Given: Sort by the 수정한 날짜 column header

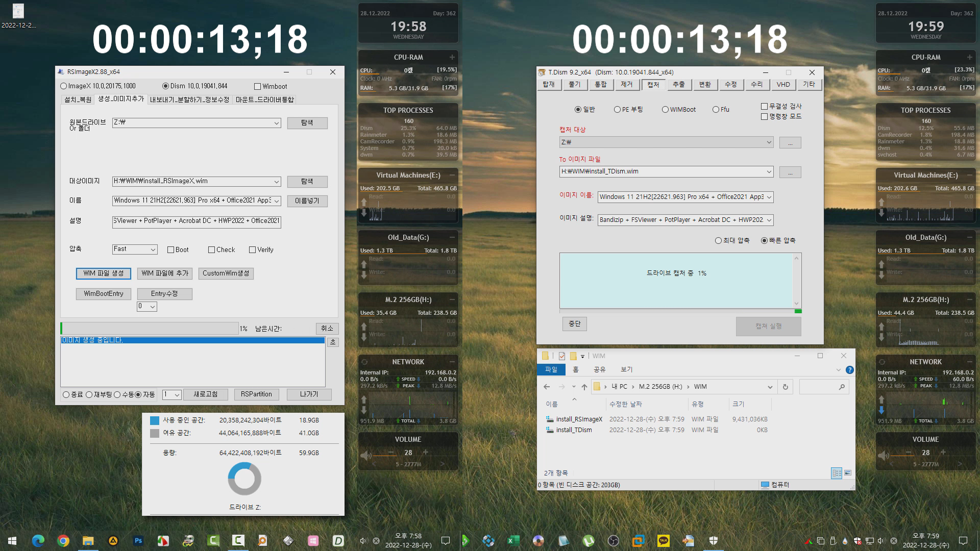Looking at the screenshot, I should pyautogui.click(x=626, y=404).
